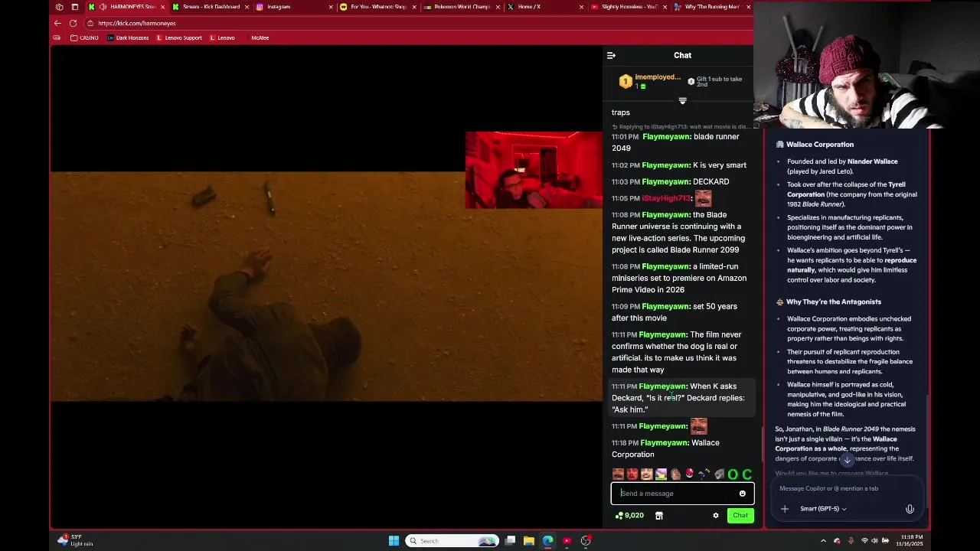Show hidden system tray icons
Viewport: 980px width, 551px height.
tap(823, 541)
